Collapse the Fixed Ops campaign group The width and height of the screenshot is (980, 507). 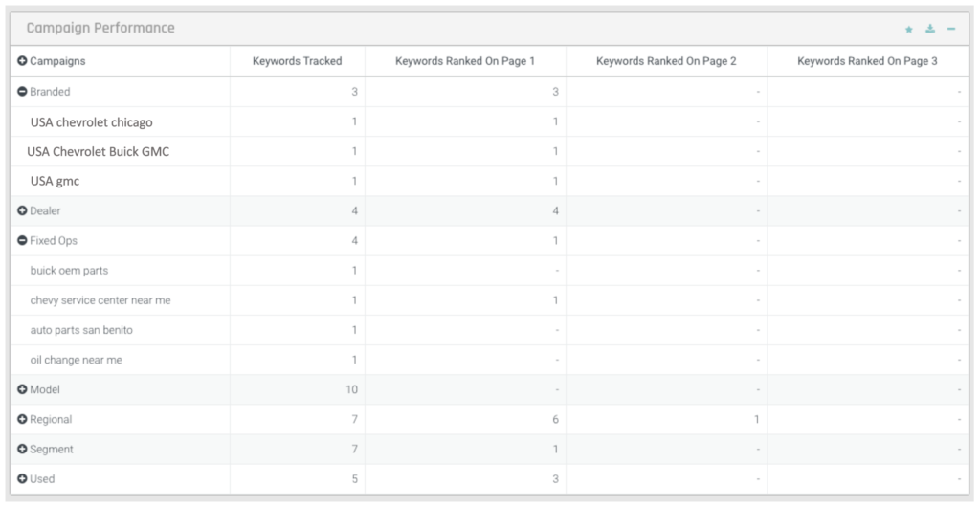tap(23, 240)
